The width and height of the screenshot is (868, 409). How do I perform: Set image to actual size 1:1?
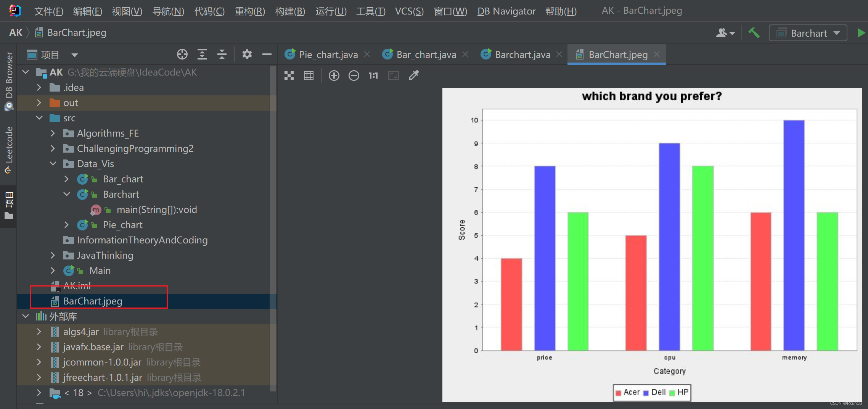[373, 76]
